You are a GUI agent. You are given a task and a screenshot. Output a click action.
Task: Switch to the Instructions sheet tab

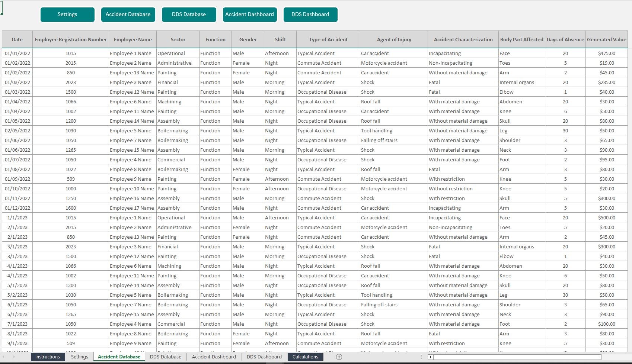click(47, 357)
